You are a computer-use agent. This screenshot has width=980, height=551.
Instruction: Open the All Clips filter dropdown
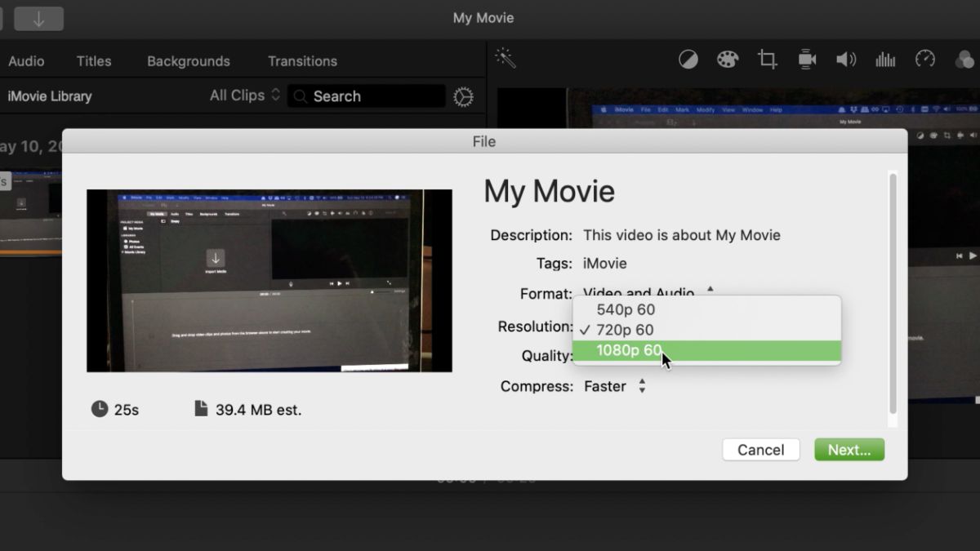pyautogui.click(x=245, y=96)
